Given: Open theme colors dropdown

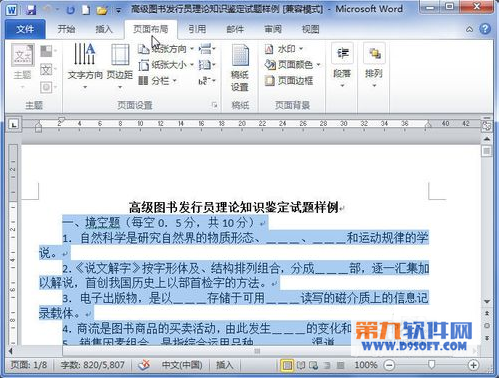Looking at the screenshot, I should (x=48, y=51).
